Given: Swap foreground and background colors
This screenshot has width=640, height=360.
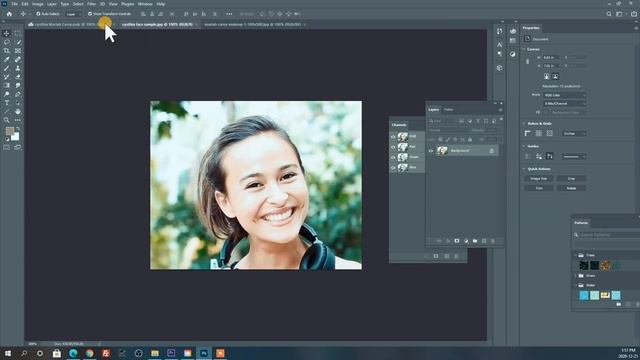Looking at the screenshot, I should coord(17,129).
